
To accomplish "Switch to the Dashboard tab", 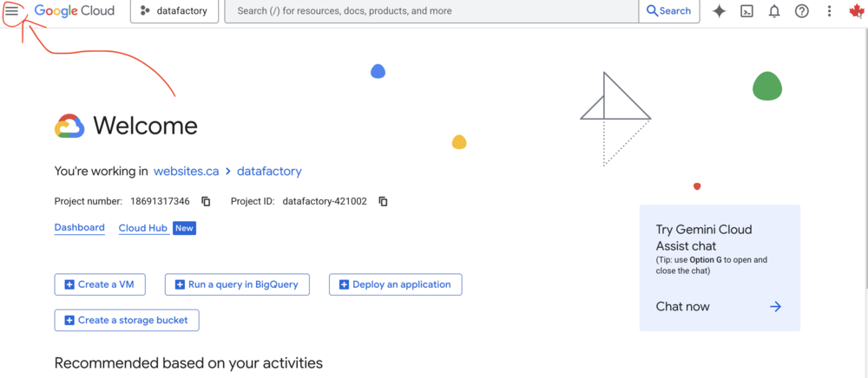I will (x=79, y=228).
